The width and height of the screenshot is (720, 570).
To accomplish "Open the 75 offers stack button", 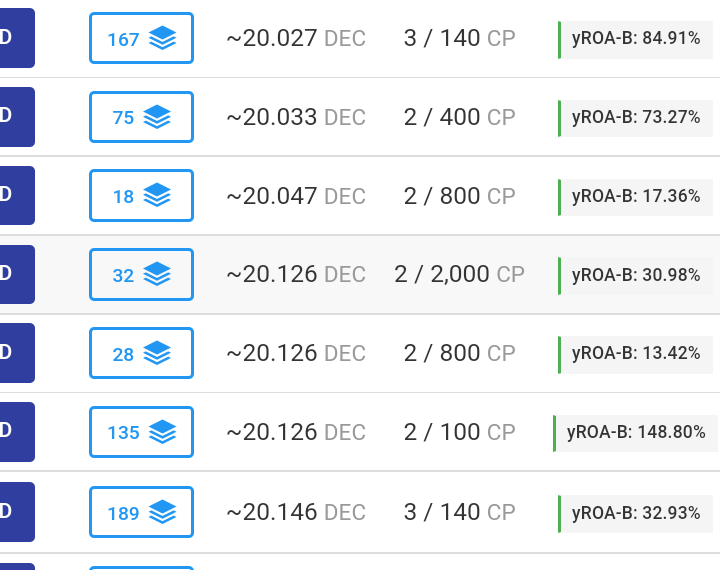I will coord(141,117).
